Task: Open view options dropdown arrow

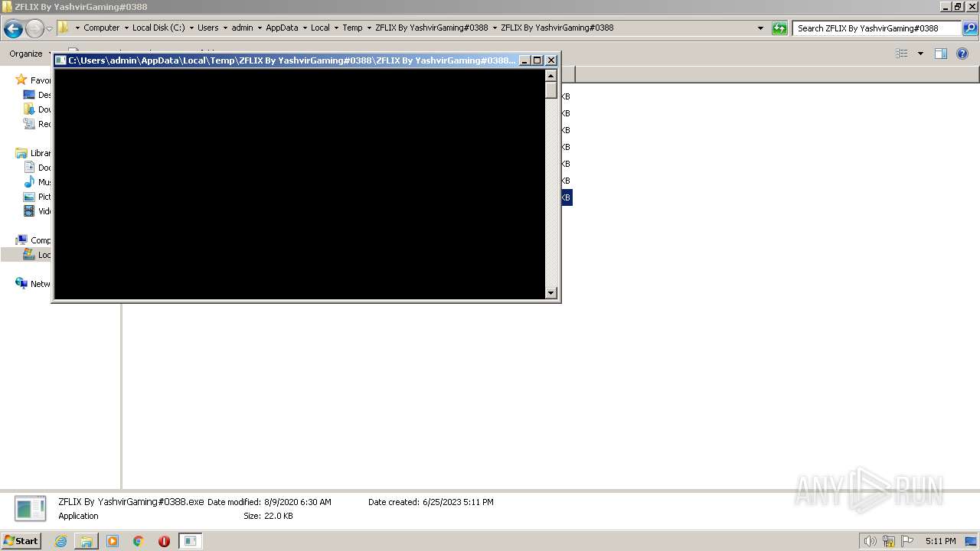Action: tap(920, 54)
